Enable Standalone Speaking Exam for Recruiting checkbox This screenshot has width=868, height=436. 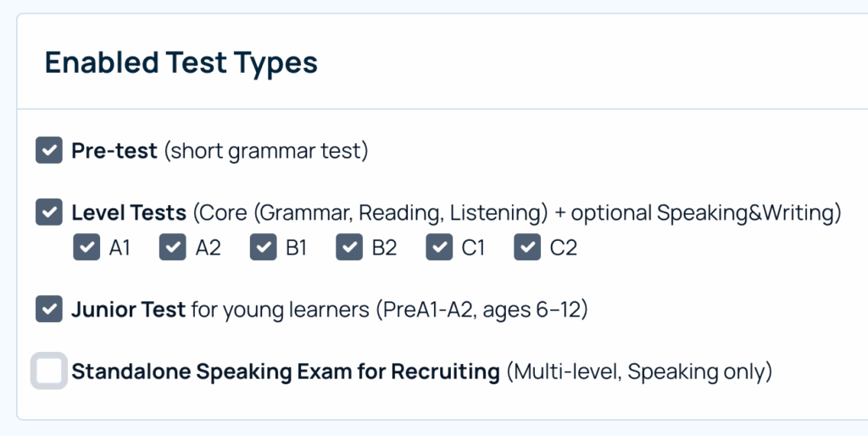point(49,371)
